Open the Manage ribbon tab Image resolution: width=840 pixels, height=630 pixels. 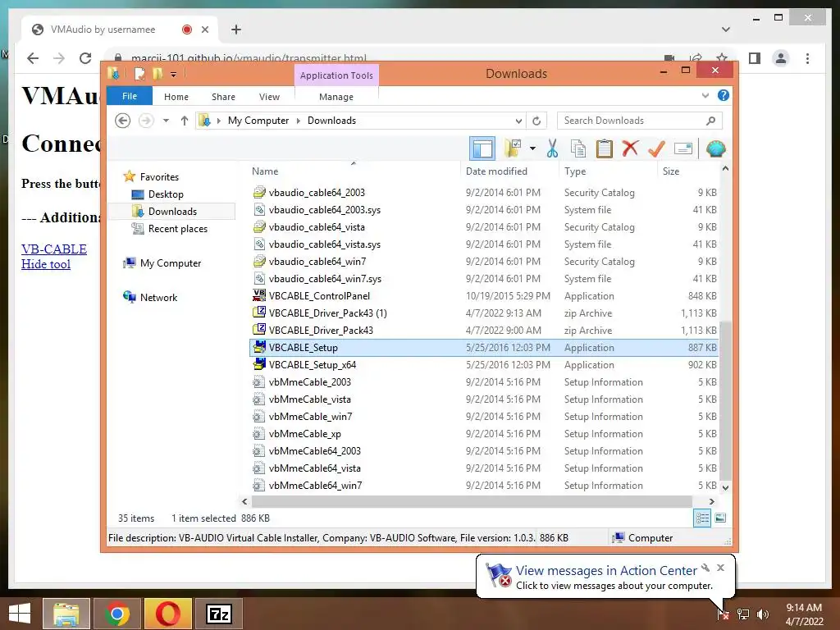coord(336,97)
